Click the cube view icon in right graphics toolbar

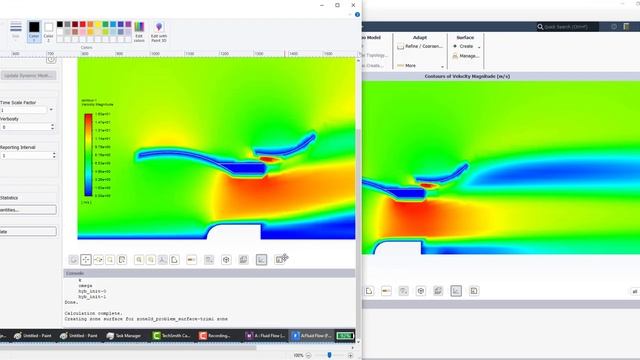coord(421,291)
